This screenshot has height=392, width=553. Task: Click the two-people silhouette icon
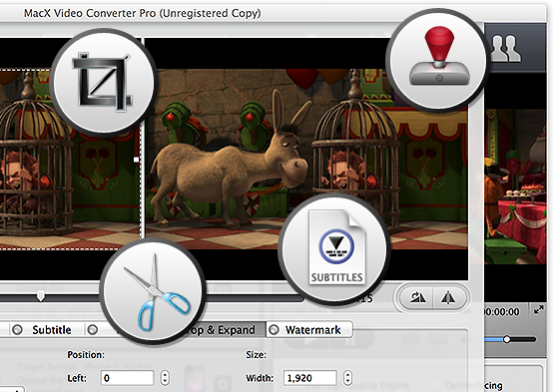(505, 48)
